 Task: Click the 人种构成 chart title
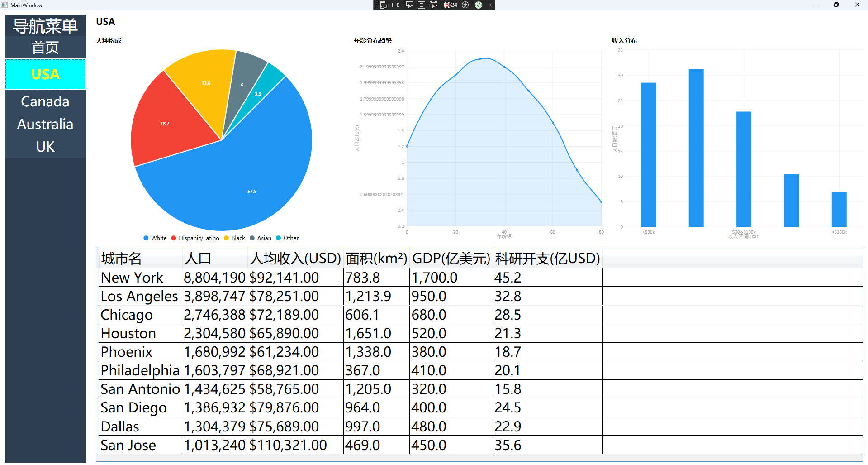[109, 41]
